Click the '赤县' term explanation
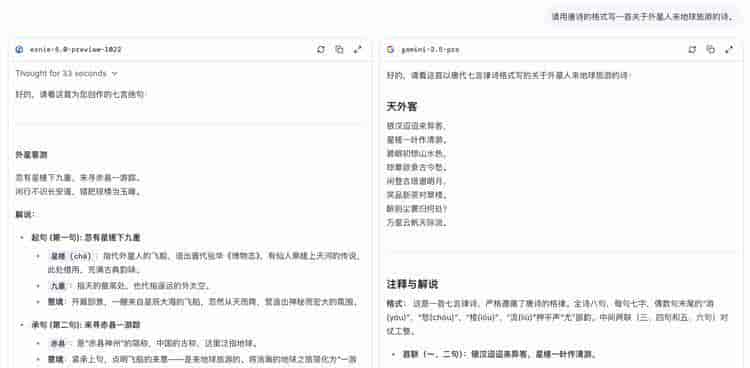The height and width of the screenshot is (368, 750). pos(153,344)
